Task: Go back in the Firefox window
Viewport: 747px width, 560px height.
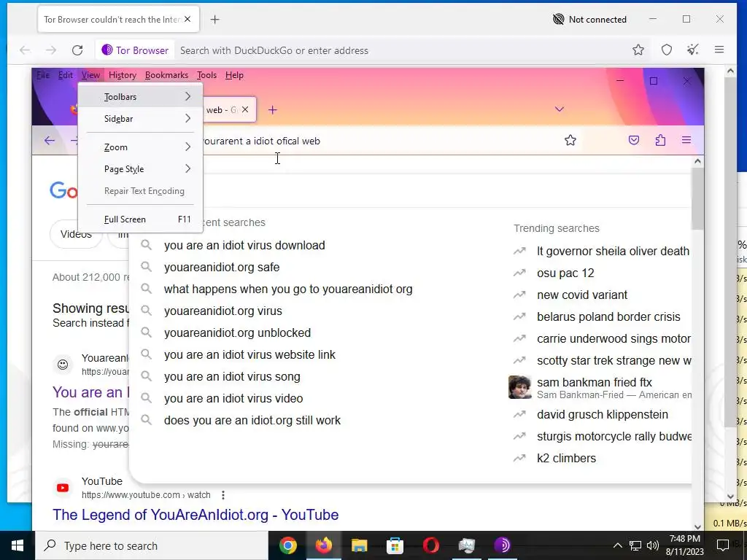Action: coord(50,141)
